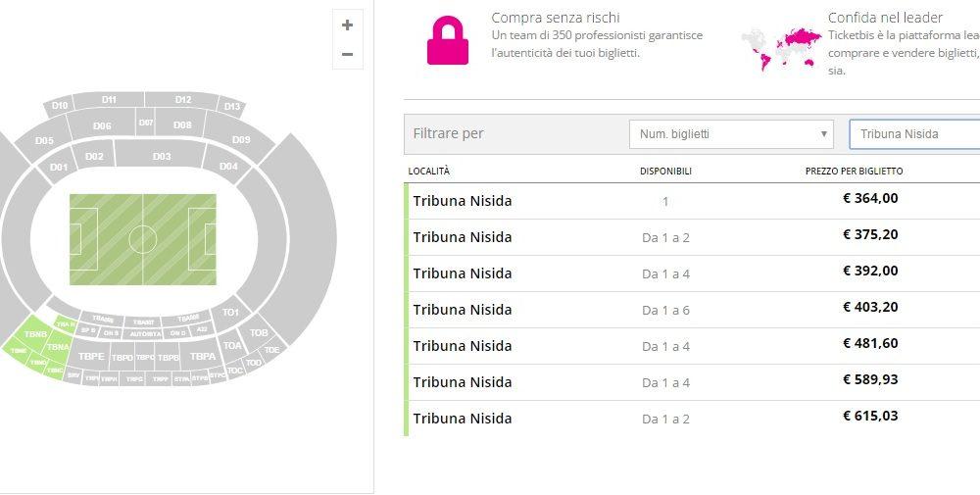
Task: Zoom out the stadium map
Action: (x=347, y=54)
